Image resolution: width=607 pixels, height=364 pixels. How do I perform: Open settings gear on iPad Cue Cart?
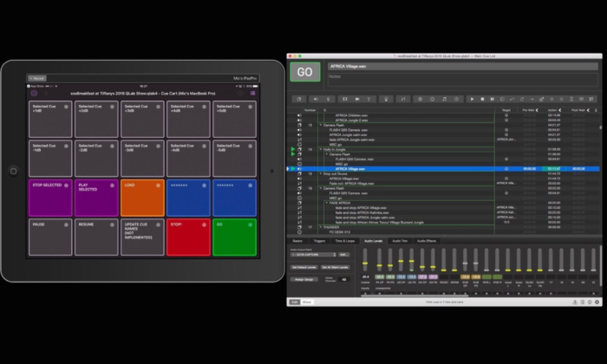34,94
